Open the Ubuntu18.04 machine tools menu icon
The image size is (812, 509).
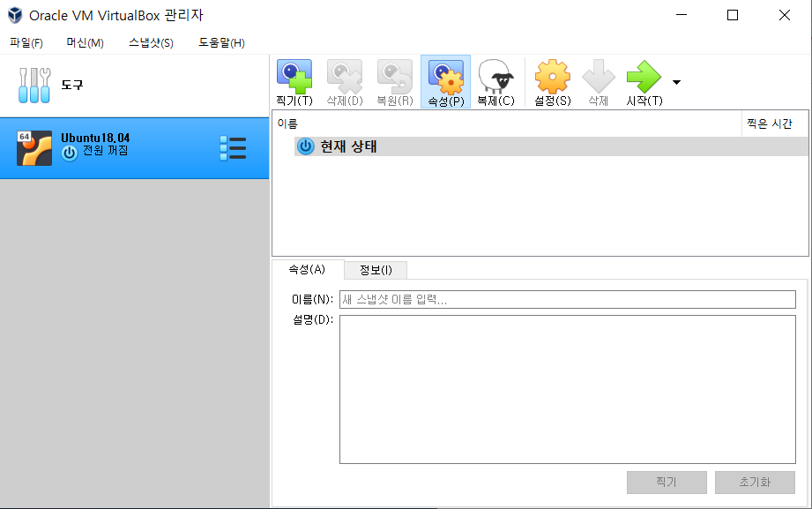click(x=233, y=149)
